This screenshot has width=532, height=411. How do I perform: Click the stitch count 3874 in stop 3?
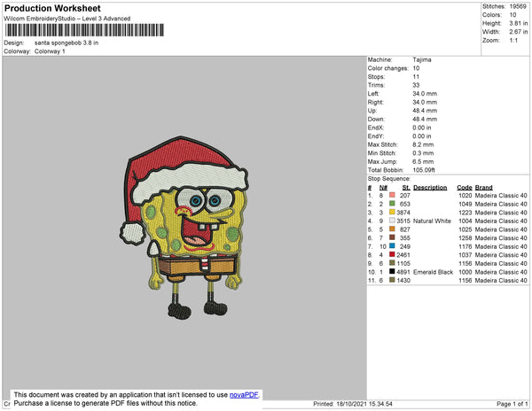[x=403, y=213]
